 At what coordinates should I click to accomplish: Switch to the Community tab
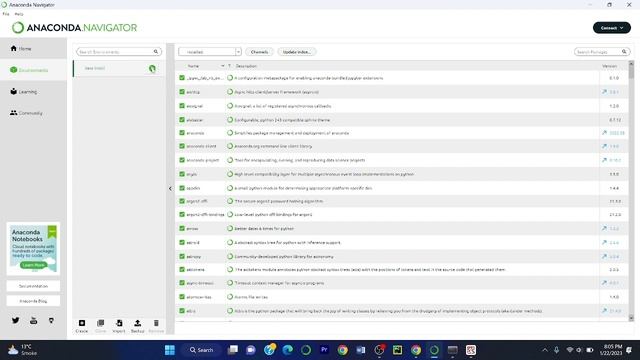point(33,113)
